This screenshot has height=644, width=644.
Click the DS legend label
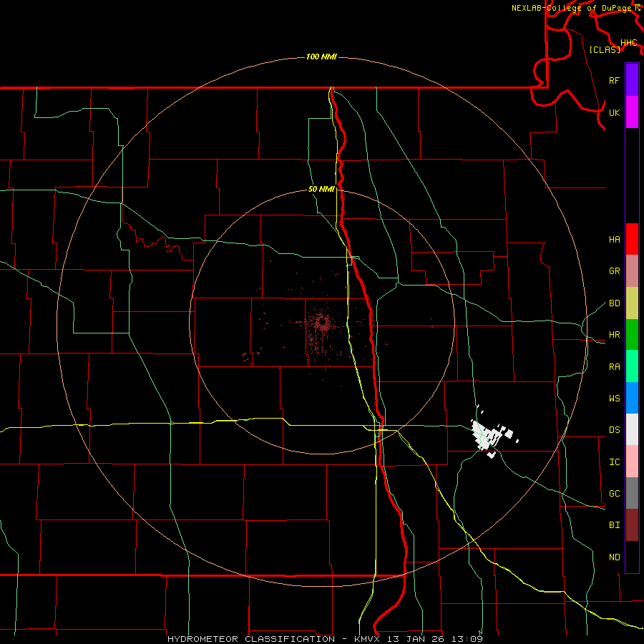pyautogui.click(x=614, y=430)
